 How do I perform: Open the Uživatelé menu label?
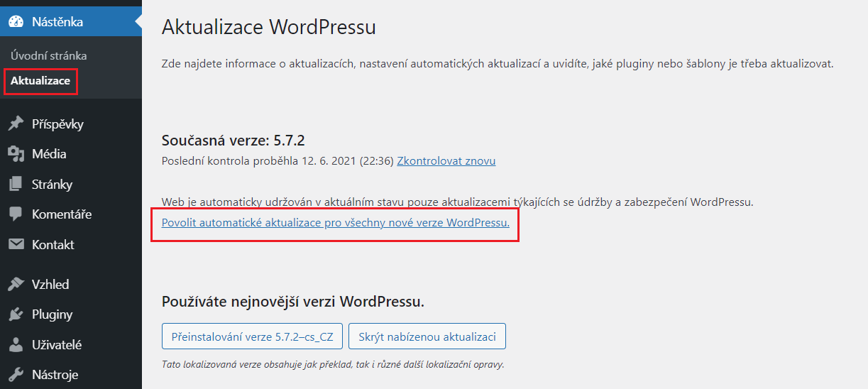tap(57, 345)
